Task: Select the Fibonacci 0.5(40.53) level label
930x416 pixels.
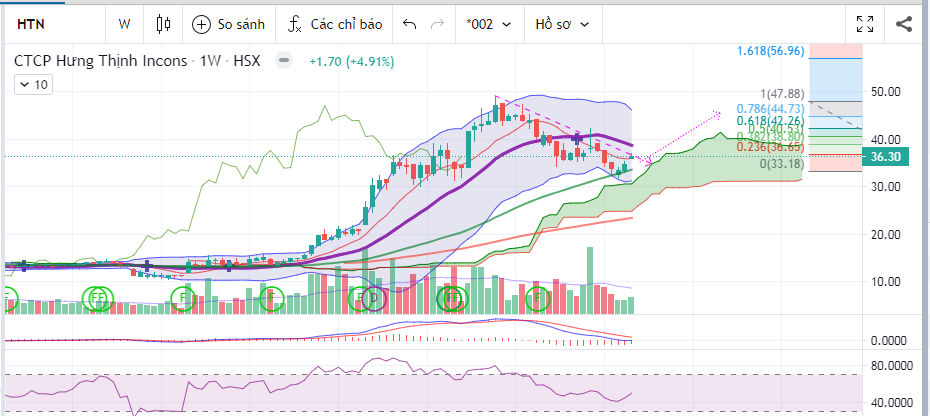Action: (x=777, y=129)
